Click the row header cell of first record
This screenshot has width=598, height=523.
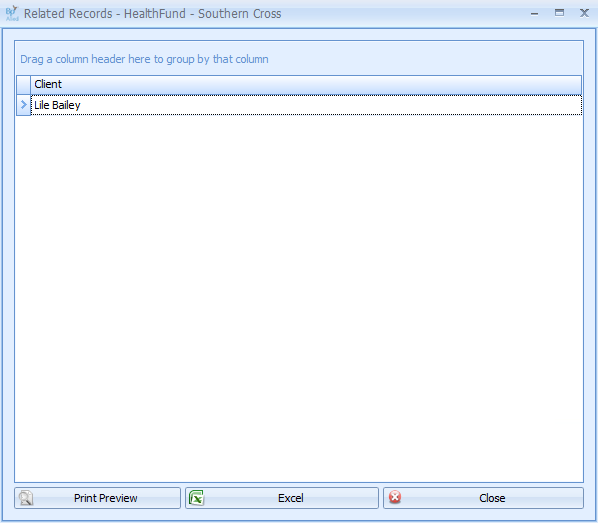coord(24,105)
